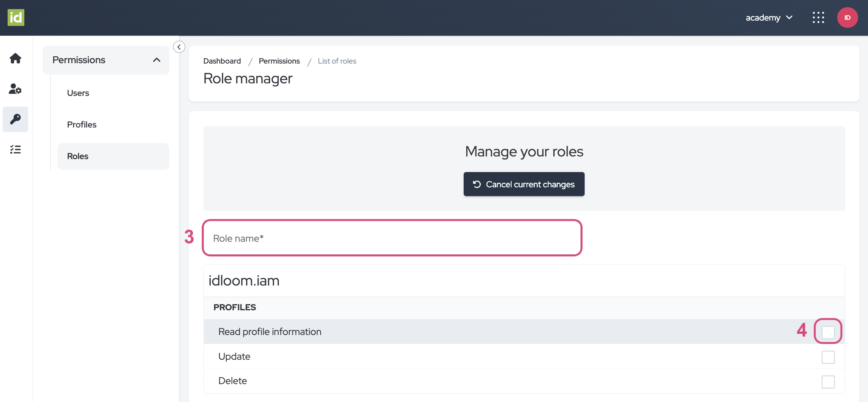868x402 pixels.
Task: Click the task list icon in the sidebar
Action: (x=15, y=149)
